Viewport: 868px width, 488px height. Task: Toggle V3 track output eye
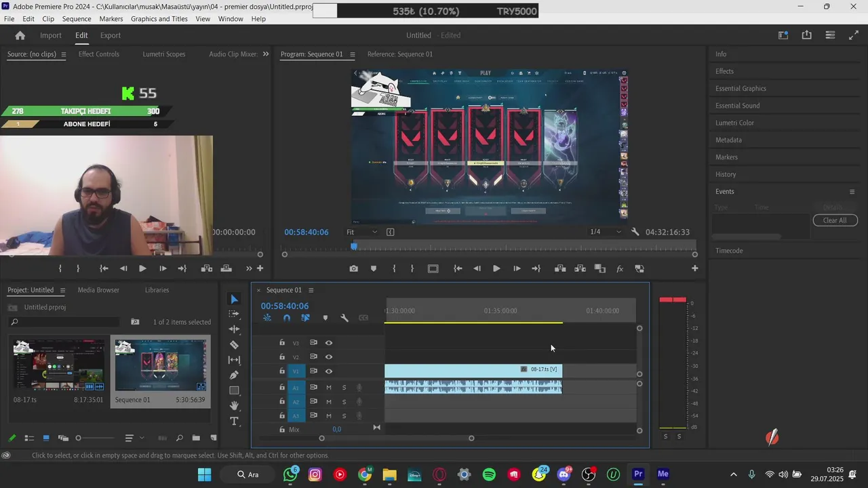(329, 343)
